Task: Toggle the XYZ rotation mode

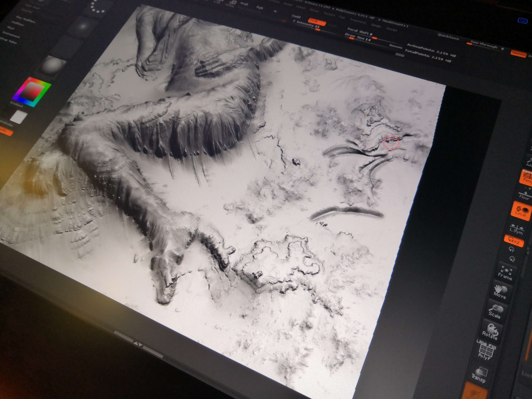Action: [x=514, y=241]
